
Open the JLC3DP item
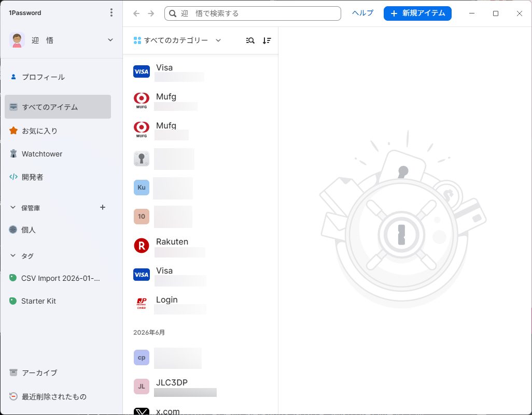[200, 387]
